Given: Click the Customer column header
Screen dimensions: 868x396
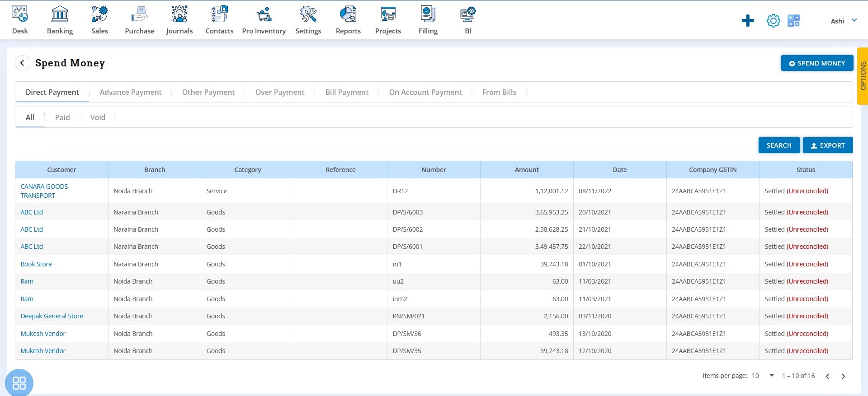Looking at the screenshot, I should tap(61, 170).
